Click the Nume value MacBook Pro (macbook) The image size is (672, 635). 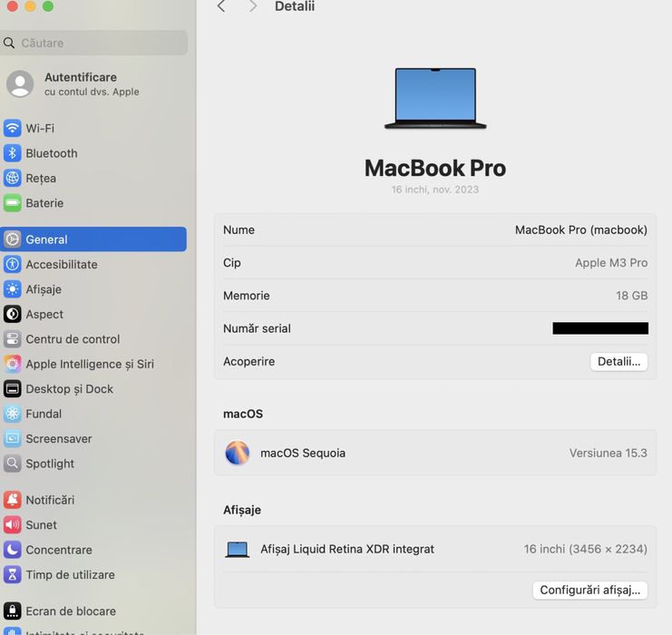tap(581, 230)
